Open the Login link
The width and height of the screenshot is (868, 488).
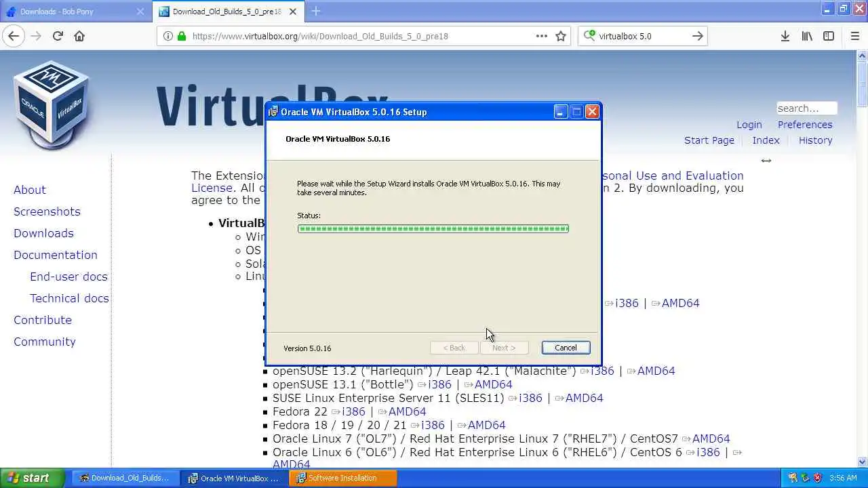[x=749, y=125]
